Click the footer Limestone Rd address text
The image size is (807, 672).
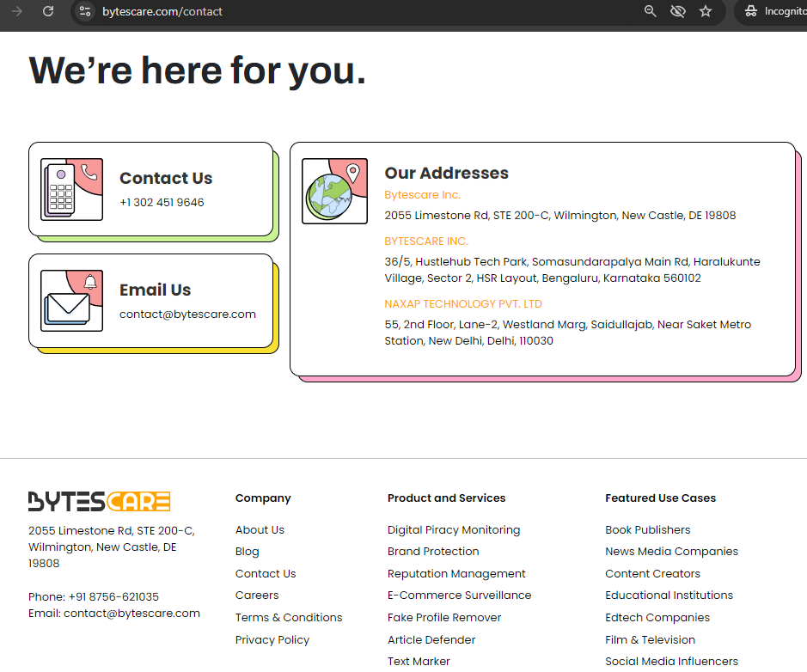pyautogui.click(x=112, y=547)
